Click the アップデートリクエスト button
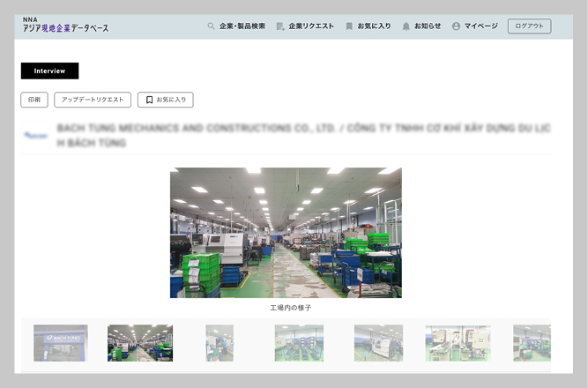 click(x=93, y=101)
